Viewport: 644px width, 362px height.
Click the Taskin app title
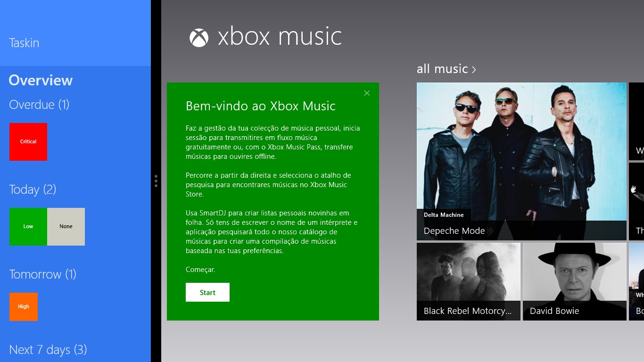click(x=24, y=43)
